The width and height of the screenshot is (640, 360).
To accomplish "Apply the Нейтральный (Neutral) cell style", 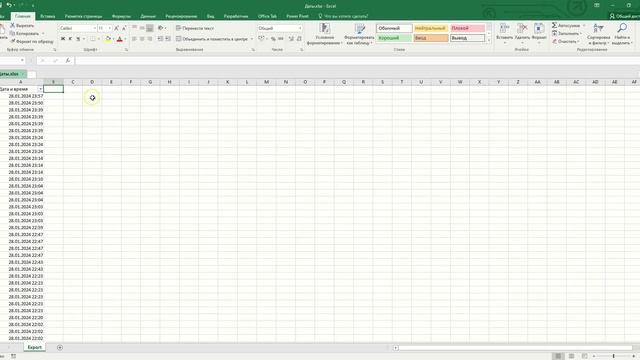I will (431, 28).
